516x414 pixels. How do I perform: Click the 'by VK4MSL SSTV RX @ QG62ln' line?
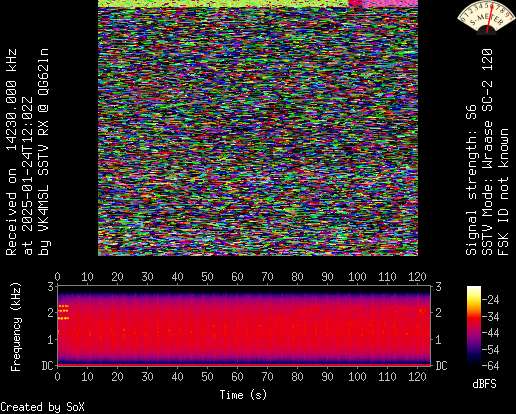click(x=44, y=152)
